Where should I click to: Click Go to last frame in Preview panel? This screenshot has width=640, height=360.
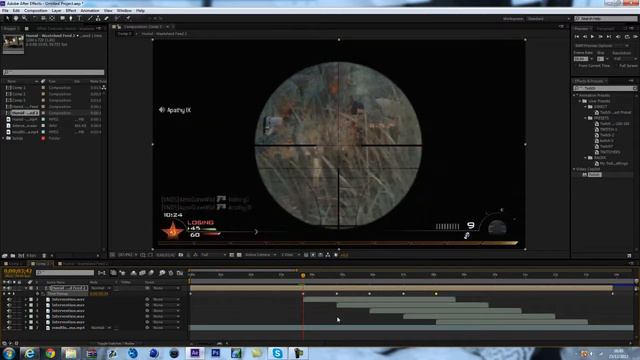(x=609, y=37)
